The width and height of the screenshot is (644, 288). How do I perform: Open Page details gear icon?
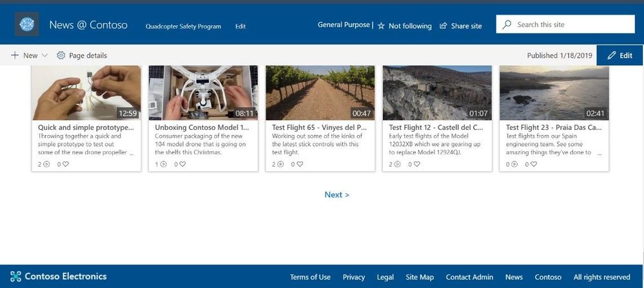(61, 56)
